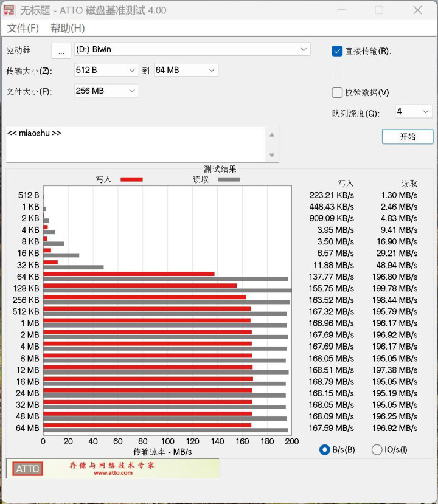Viewport: 438px width, 504px height.
Task: Click into the << miaoshu >> description field
Action: click(136, 145)
